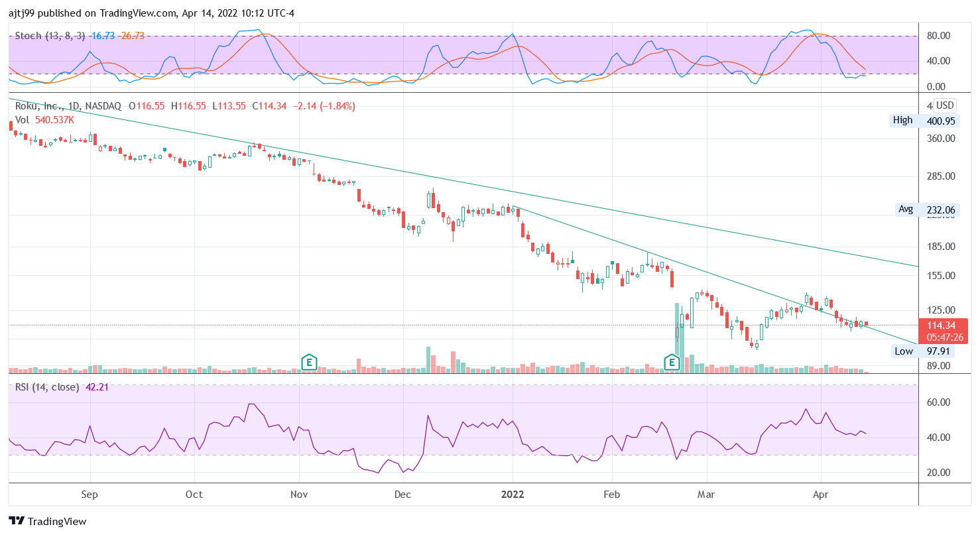Click 60.00 on the RSI scale
Viewport: 980px width, 535px height.
(x=938, y=402)
